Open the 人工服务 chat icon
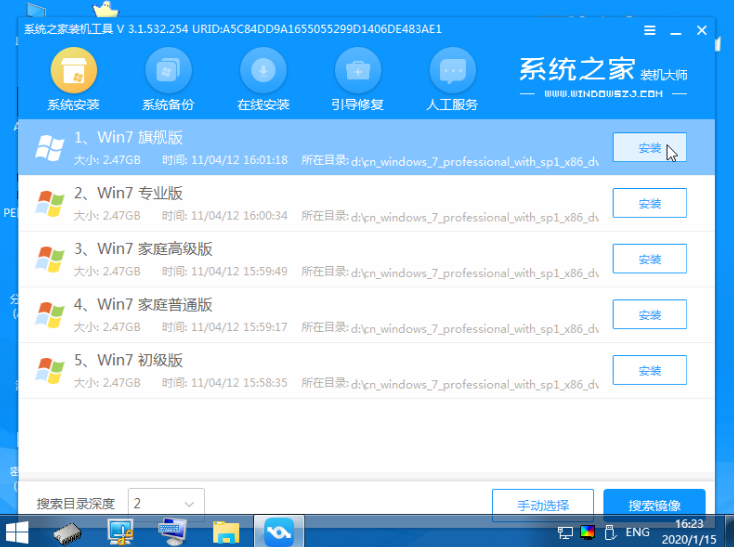Viewport: 734px width, 547px height. 452,71
